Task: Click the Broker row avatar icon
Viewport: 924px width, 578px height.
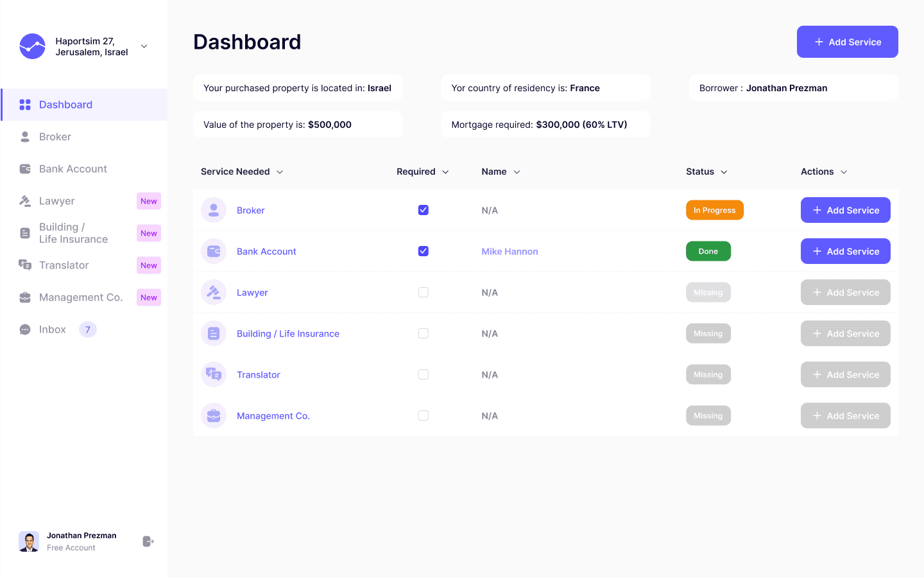Action: coord(214,210)
